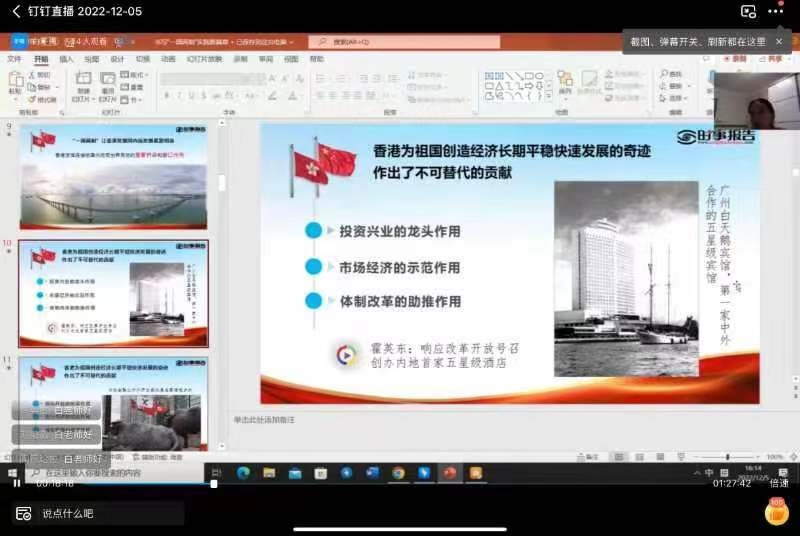Click the font color button

click(292, 95)
